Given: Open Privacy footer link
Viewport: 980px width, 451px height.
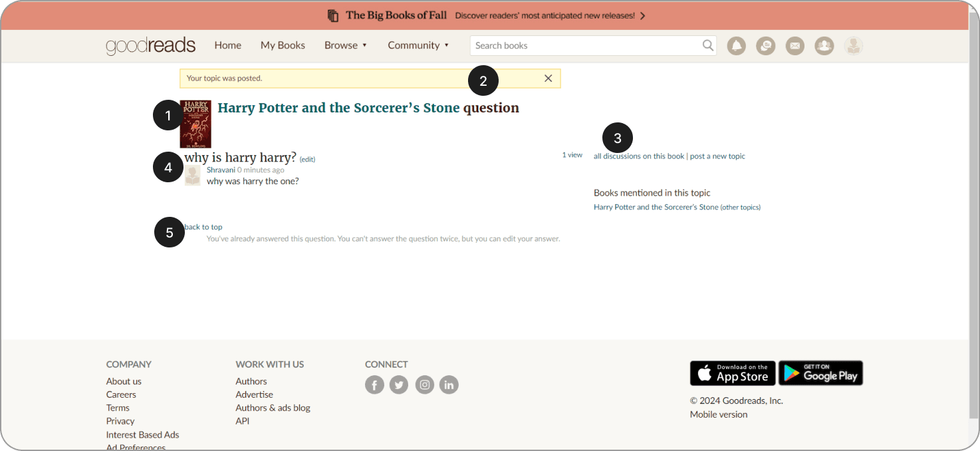Looking at the screenshot, I should (120, 421).
